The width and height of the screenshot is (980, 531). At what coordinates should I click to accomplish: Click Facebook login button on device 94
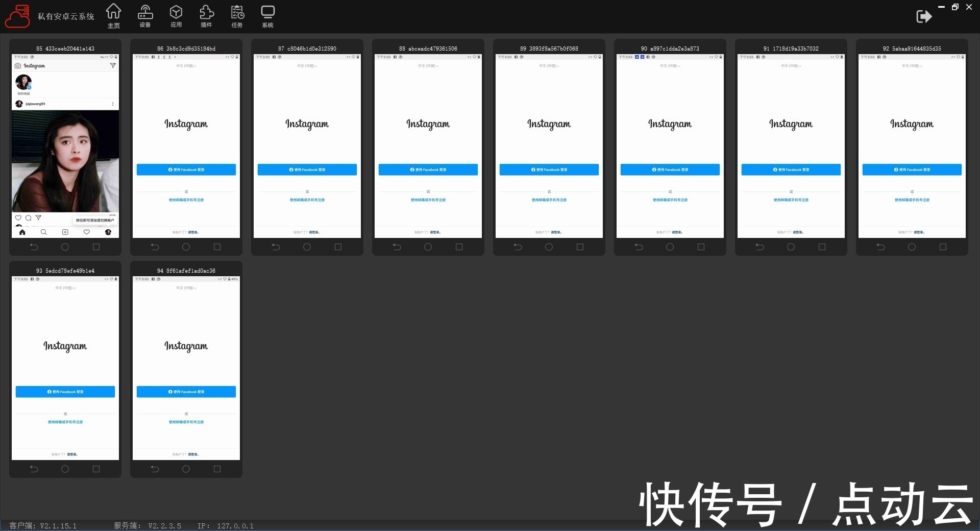coord(186,392)
